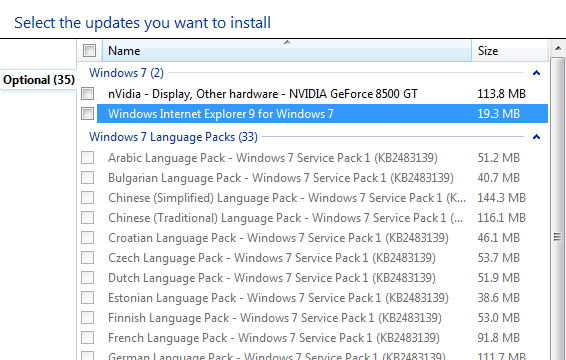Click the Windows 7 (2) group heading
This screenshot has width=566, height=360.
click(x=126, y=73)
